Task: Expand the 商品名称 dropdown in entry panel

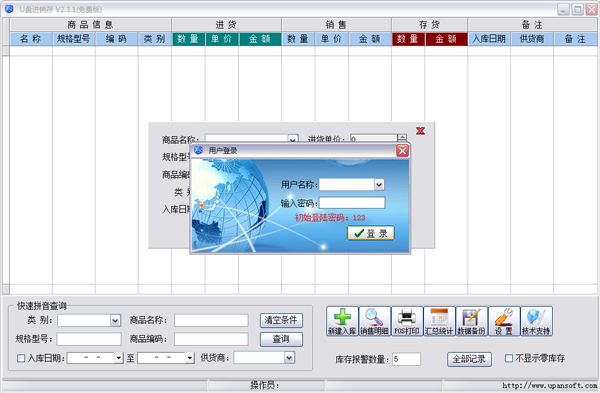Action: pyautogui.click(x=293, y=139)
